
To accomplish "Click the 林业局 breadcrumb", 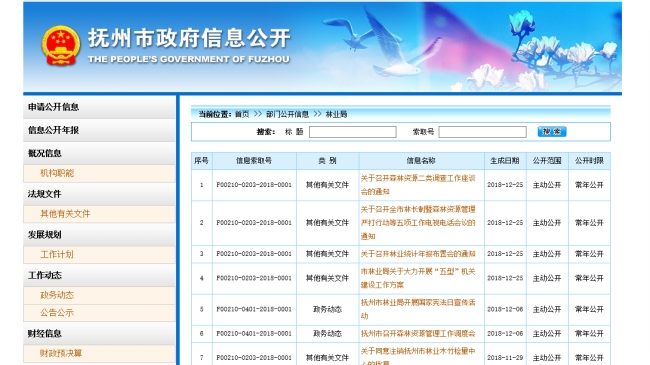I will [x=336, y=114].
